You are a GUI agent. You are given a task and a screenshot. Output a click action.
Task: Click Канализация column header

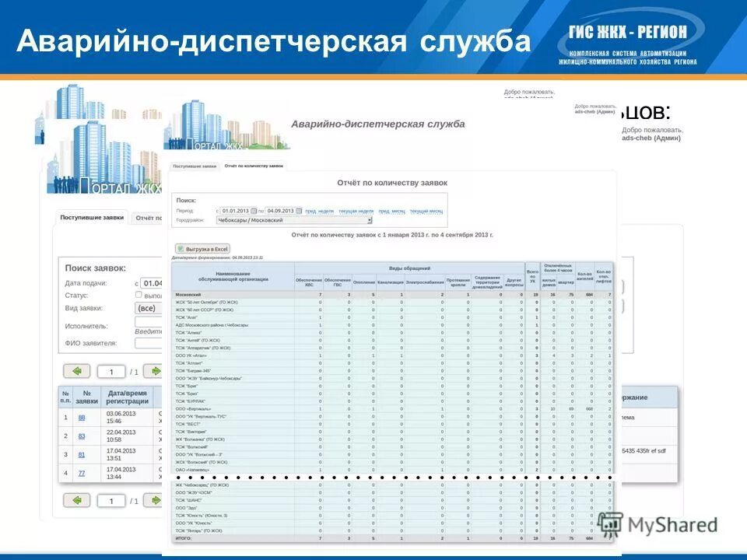390,282
